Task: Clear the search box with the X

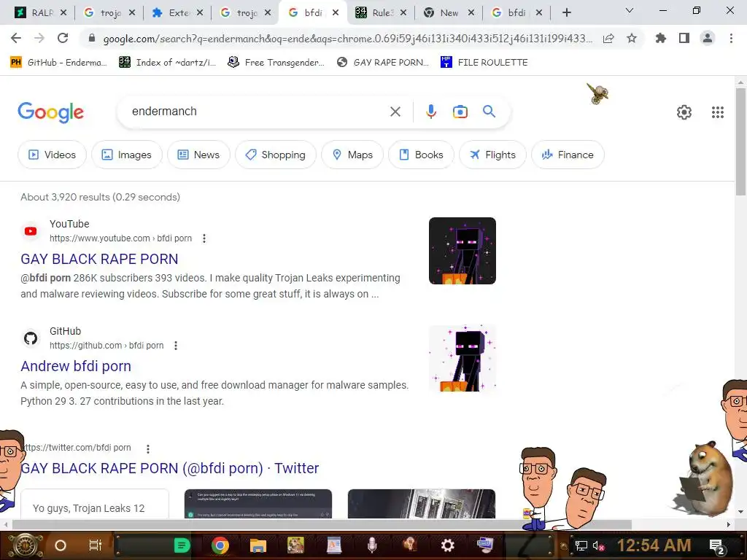Action: coord(395,112)
